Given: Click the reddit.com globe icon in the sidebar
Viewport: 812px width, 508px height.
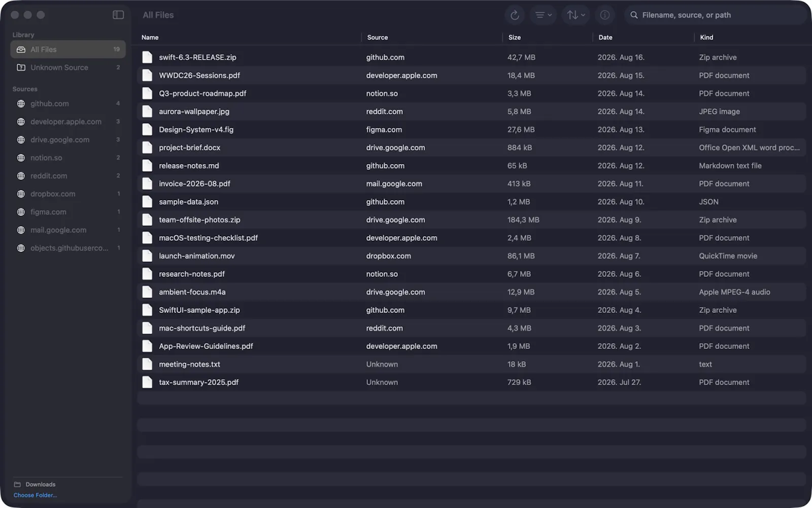Looking at the screenshot, I should tap(21, 176).
